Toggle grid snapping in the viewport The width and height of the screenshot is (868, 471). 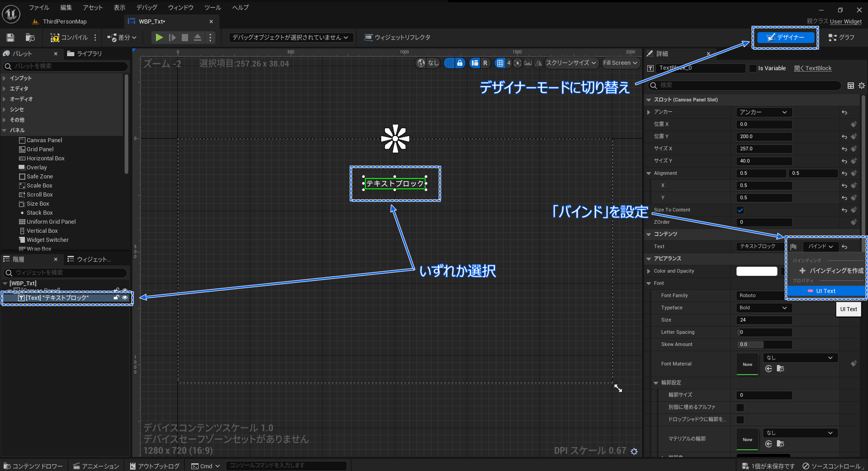501,63
